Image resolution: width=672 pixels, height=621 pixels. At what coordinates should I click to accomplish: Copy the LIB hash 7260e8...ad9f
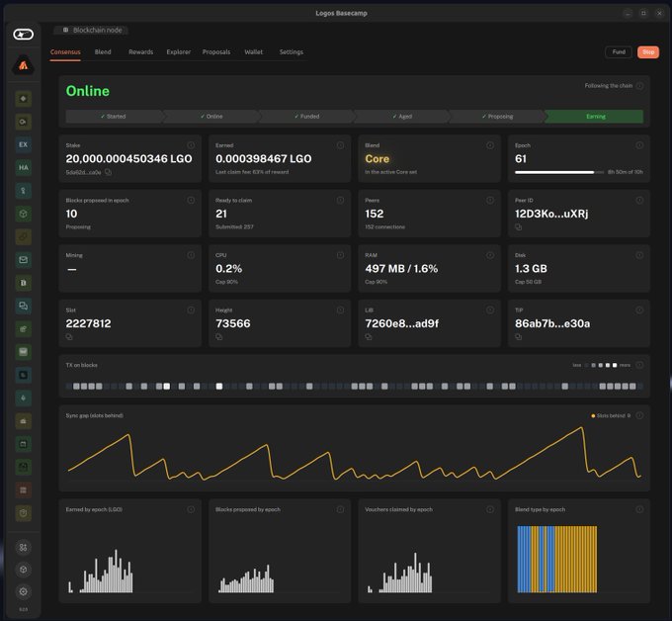click(369, 337)
